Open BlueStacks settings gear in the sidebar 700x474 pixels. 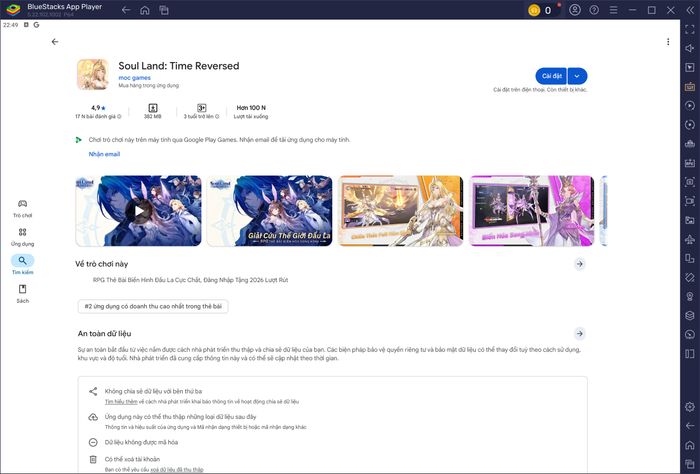[x=690, y=407]
